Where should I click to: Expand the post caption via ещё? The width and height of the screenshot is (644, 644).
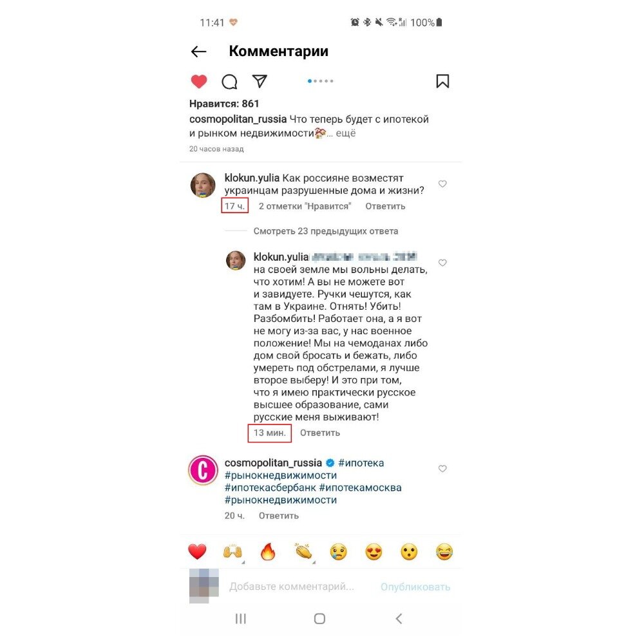click(346, 133)
